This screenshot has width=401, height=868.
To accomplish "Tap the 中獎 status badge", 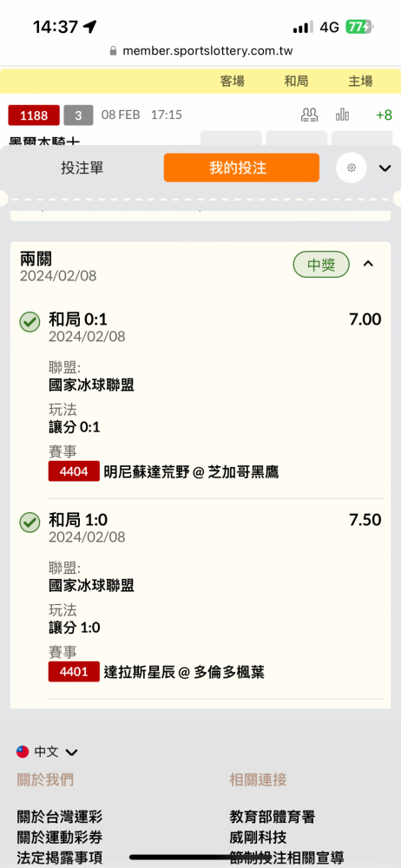I will 321,265.
